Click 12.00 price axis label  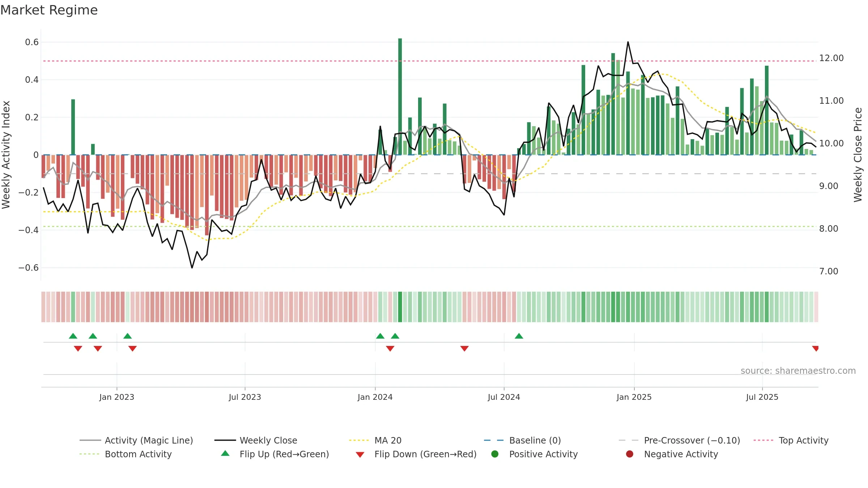click(831, 58)
